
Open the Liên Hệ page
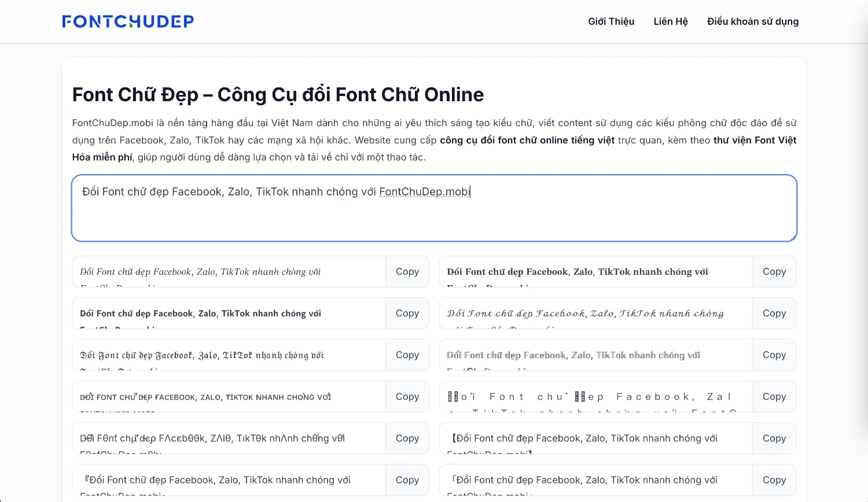(x=671, y=21)
